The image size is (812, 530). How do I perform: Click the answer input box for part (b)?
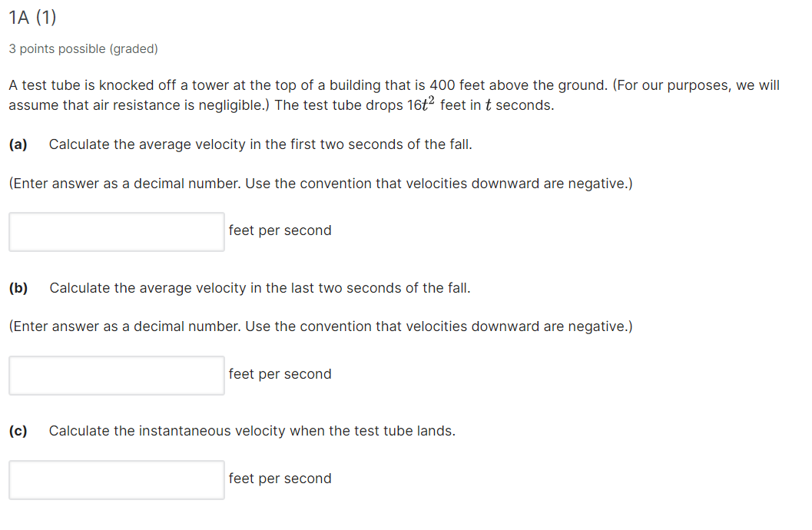pyautogui.click(x=116, y=375)
